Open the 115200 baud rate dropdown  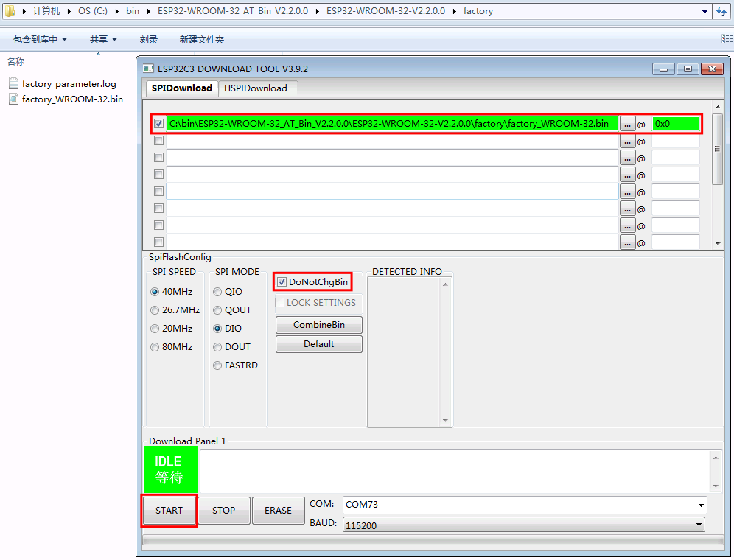point(699,524)
